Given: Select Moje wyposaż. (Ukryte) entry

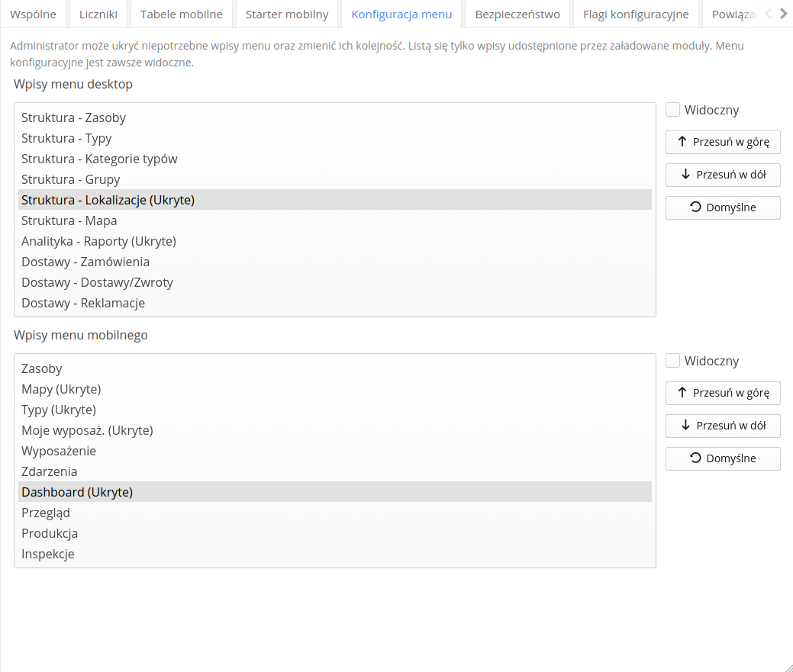Looking at the screenshot, I should [335, 430].
